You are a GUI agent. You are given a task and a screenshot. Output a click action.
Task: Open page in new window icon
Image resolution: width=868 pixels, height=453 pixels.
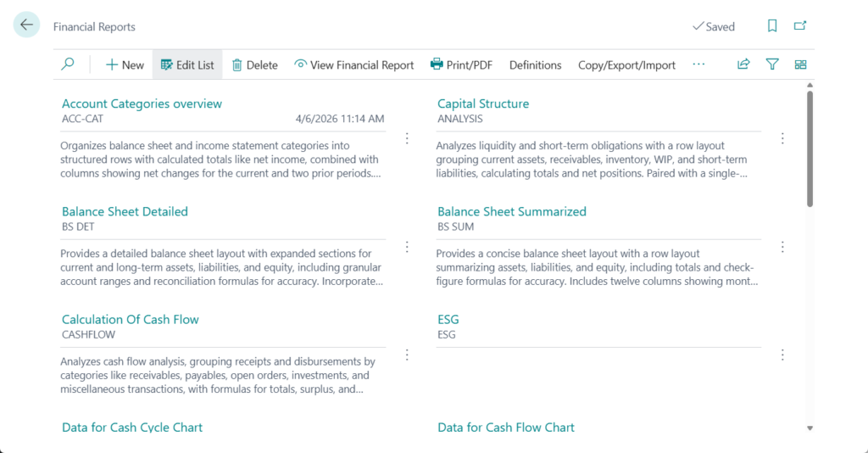pos(800,26)
